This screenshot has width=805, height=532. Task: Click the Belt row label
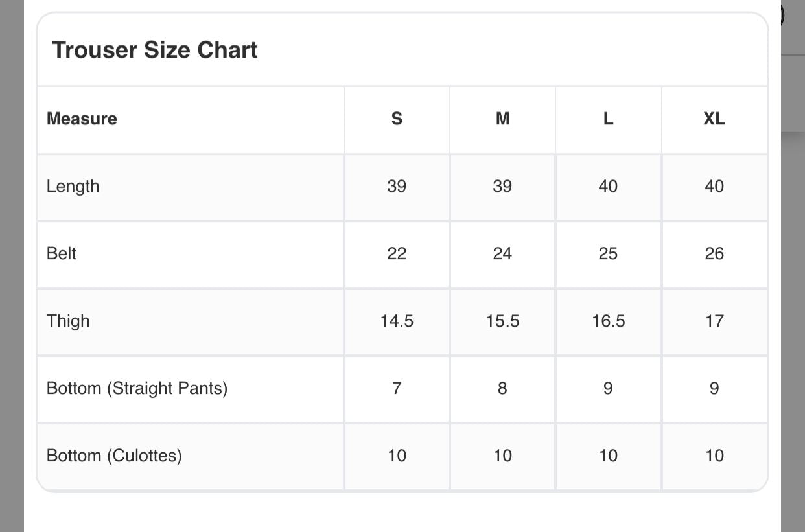point(62,253)
